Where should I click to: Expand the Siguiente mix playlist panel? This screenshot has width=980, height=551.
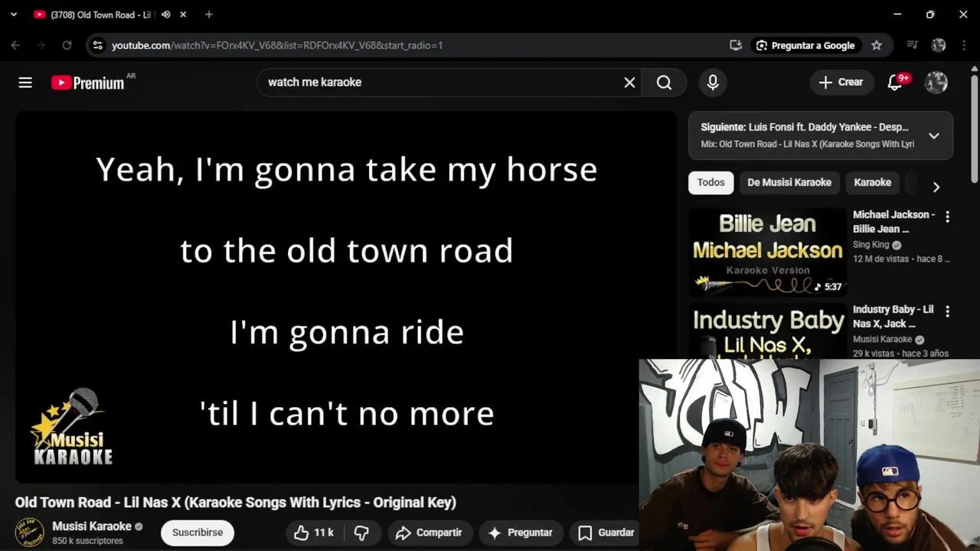click(x=934, y=136)
